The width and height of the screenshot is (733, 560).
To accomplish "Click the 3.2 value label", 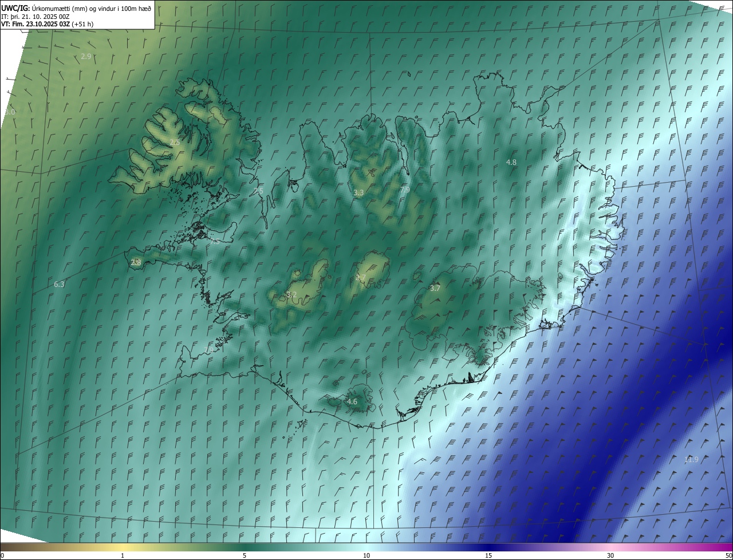I will [291, 294].
